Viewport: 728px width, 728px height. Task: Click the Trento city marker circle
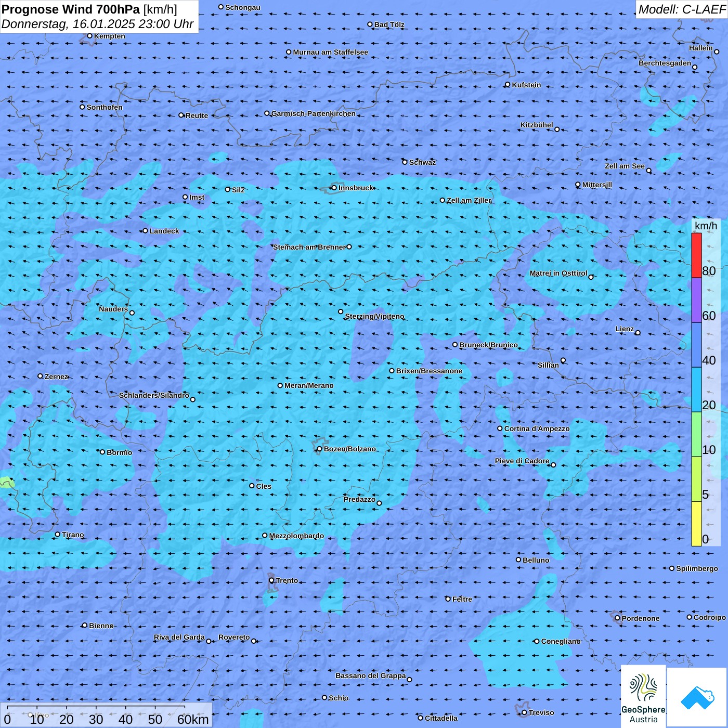[271, 580]
